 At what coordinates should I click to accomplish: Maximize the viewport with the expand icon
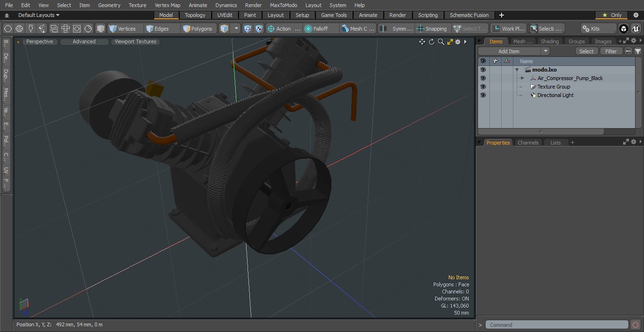click(x=450, y=42)
